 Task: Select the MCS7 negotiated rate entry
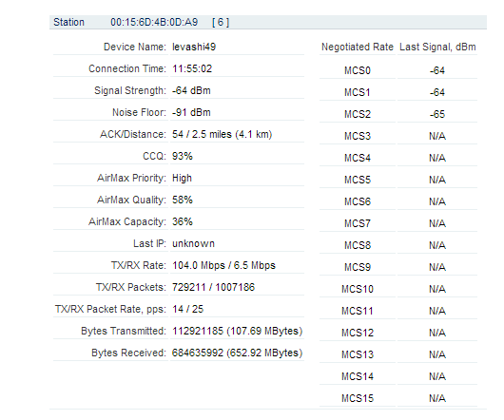[x=358, y=223]
